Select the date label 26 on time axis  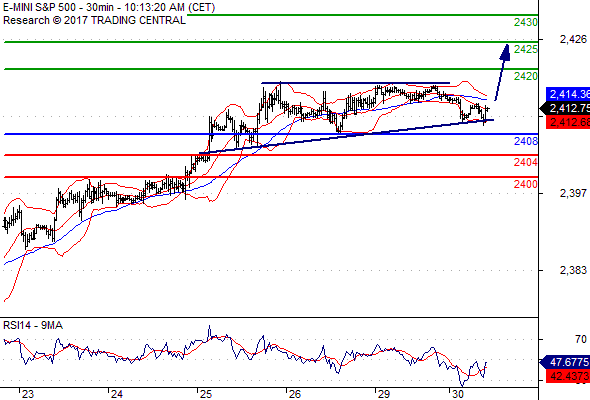(295, 394)
